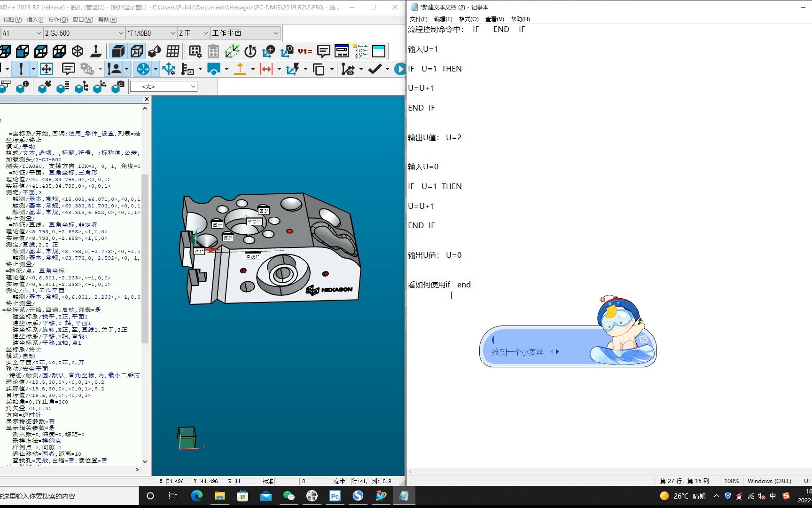Open the view setup gear grid icon
Screen dimensions: 812x508
[x=195, y=51]
